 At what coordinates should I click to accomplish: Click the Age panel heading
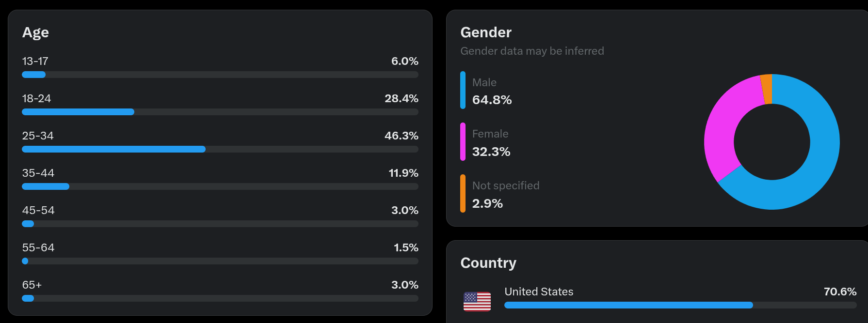35,32
